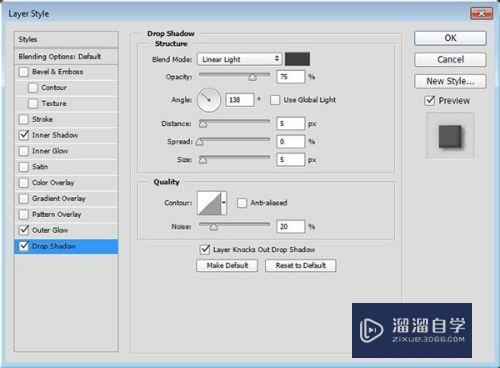Click the Size slider handle
The image size is (500, 368).
203,160
